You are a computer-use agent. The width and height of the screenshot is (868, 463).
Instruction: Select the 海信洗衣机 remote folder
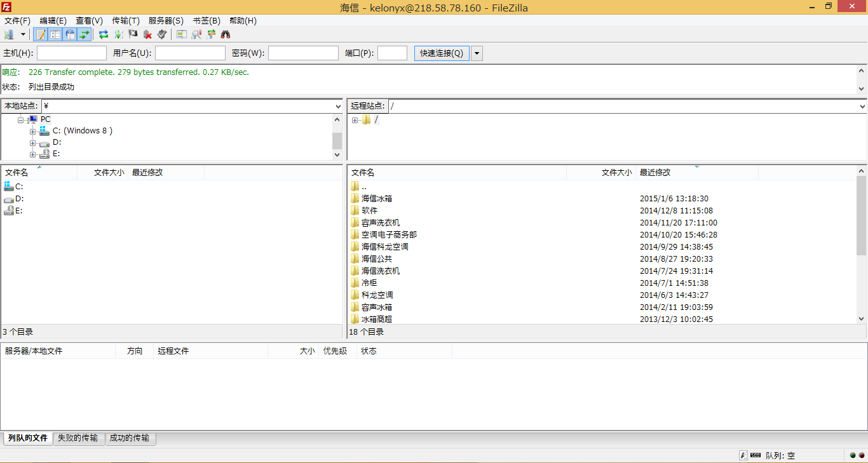coord(376,271)
